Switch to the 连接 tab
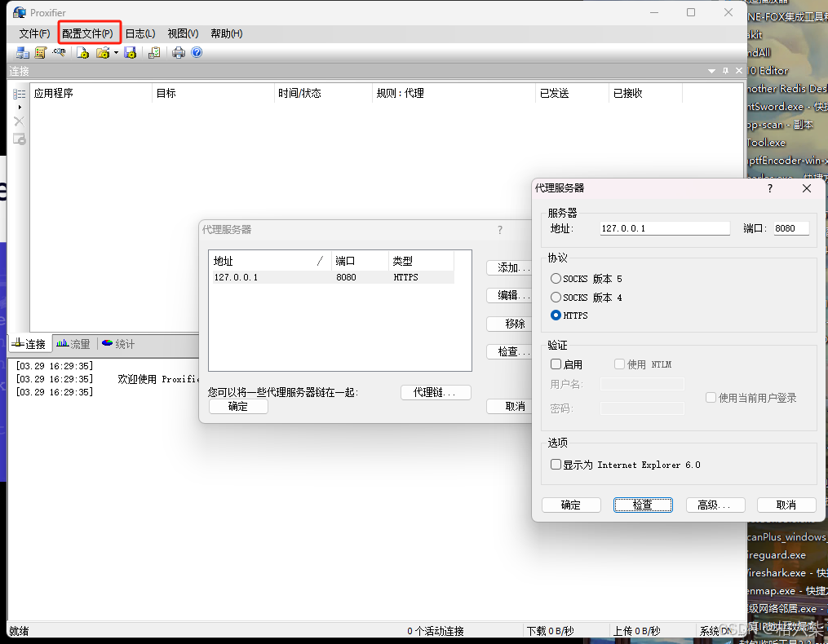 [x=29, y=344]
